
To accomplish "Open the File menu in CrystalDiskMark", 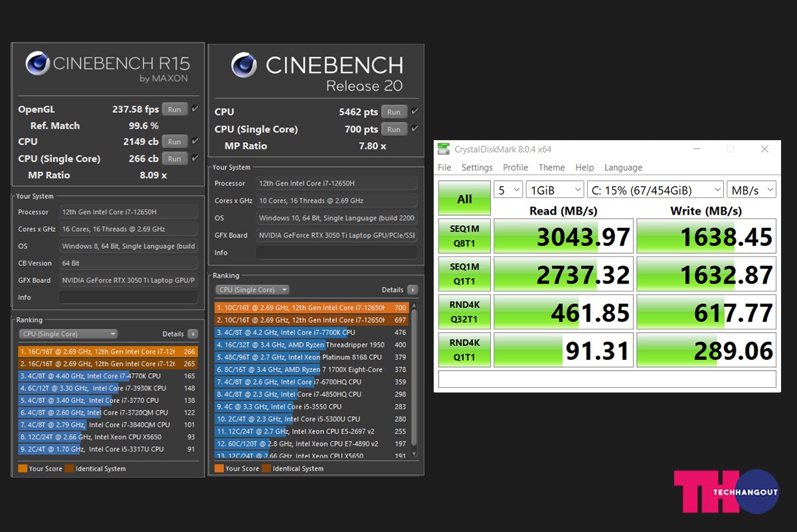I will click(444, 167).
